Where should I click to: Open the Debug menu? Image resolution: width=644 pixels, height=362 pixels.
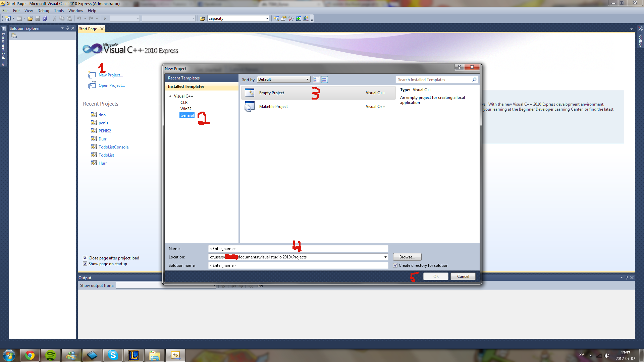(x=43, y=11)
